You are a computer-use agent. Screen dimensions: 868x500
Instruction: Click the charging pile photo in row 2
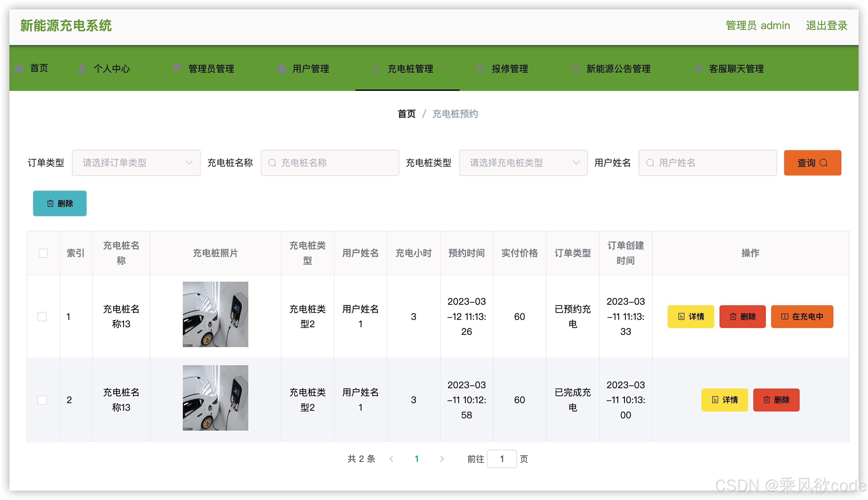(215, 398)
